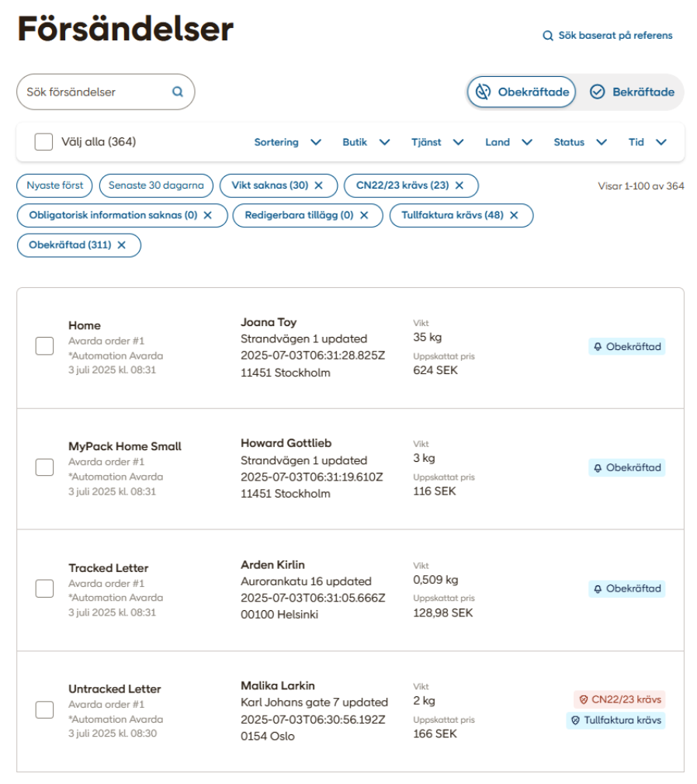The image size is (697, 784).
Task: Remove Obligatorisk information saknas filter chip
Action: click(208, 215)
